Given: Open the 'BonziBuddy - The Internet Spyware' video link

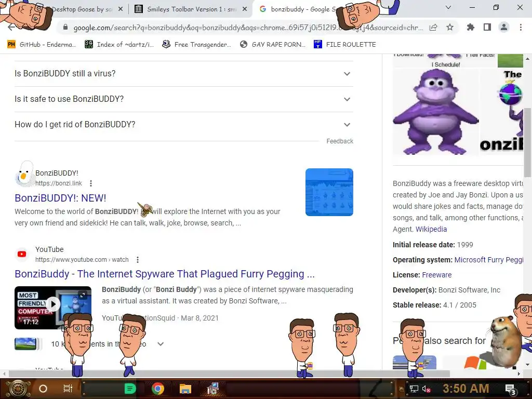Looking at the screenshot, I should [x=165, y=274].
